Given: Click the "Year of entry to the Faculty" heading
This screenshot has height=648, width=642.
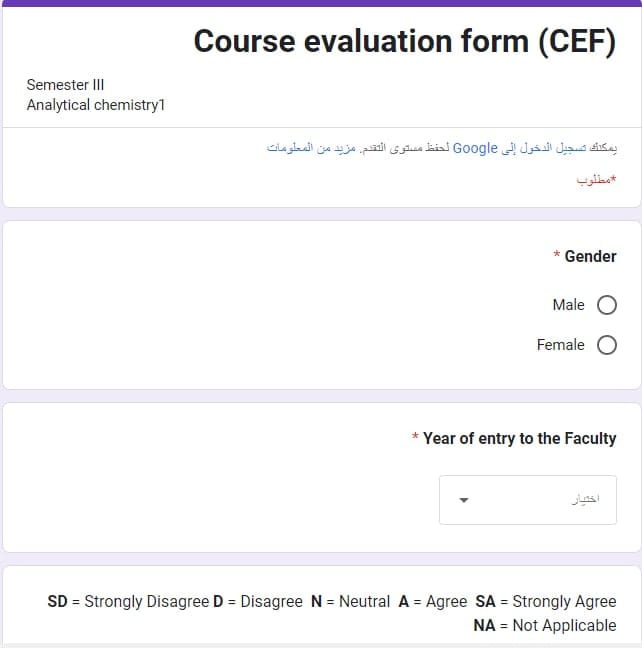Looking at the screenshot, I should pos(519,438).
